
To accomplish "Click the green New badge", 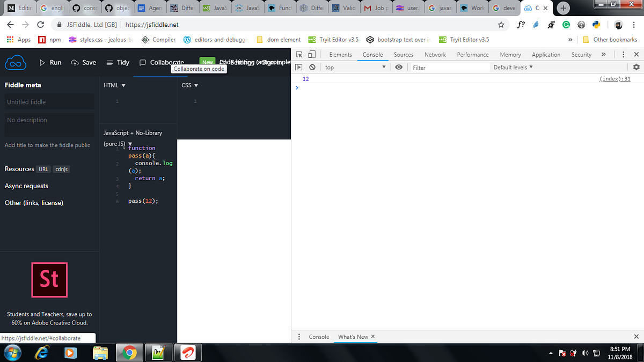I will pyautogui.click(x=207, y=62).
